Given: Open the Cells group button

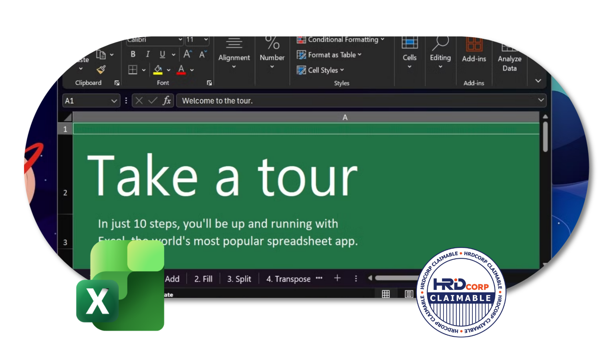Looking at the screenshot, I should coord(409,52).
